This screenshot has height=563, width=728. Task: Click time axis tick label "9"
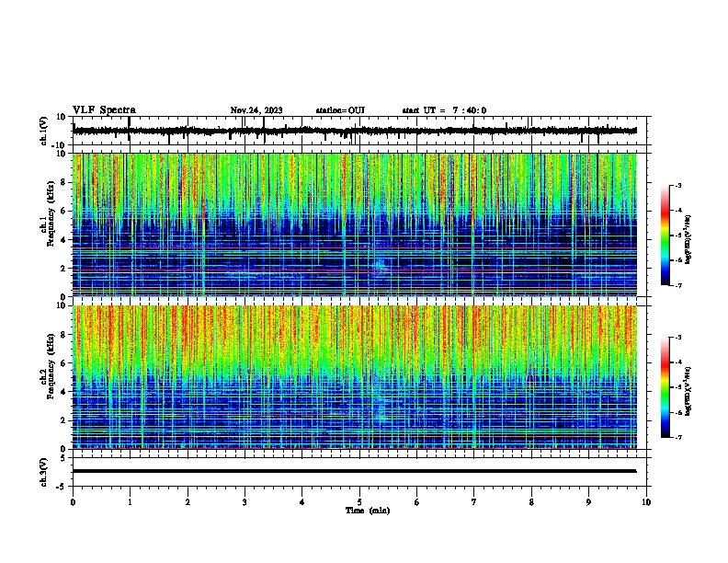coord(588,502)
